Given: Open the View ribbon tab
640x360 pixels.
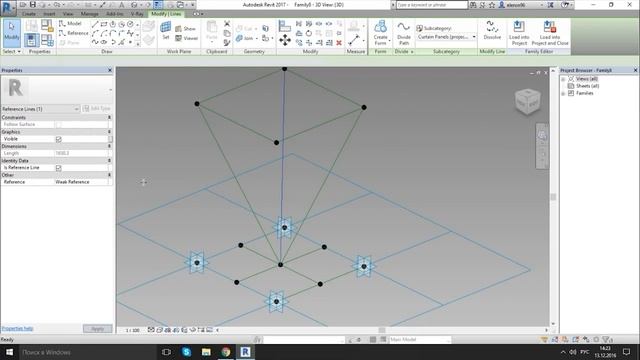Looking at the screenshot, I should coord(68,14).
